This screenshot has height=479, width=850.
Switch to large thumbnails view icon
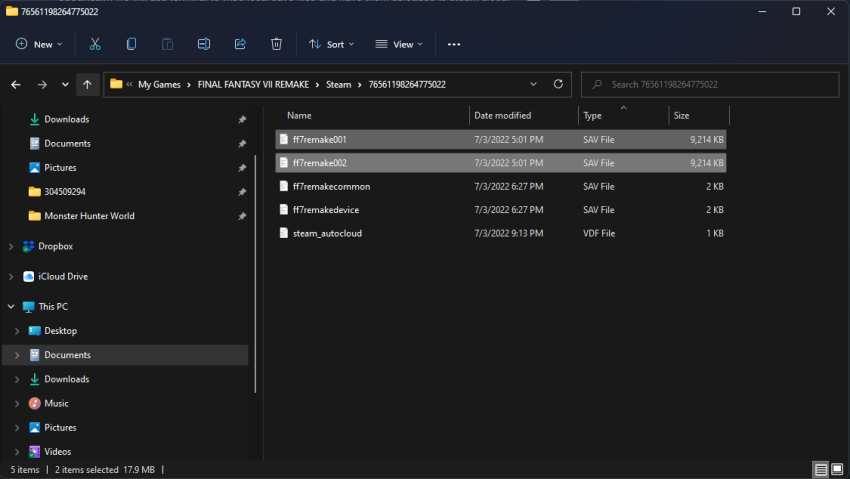click(837, 469)
